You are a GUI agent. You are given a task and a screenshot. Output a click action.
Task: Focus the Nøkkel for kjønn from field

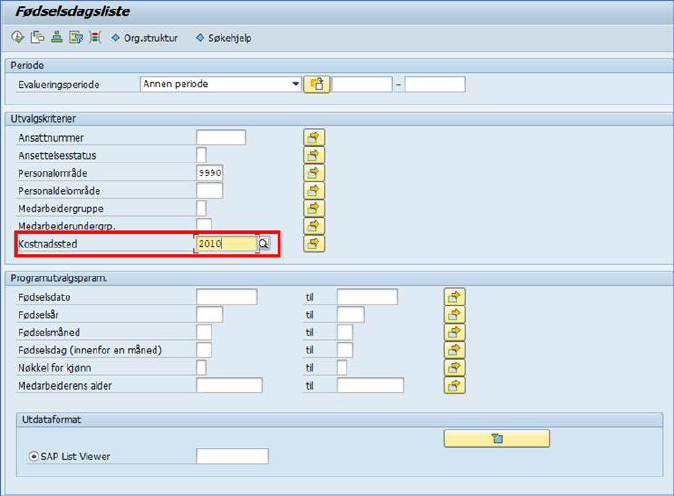click(x=201, y=368)
